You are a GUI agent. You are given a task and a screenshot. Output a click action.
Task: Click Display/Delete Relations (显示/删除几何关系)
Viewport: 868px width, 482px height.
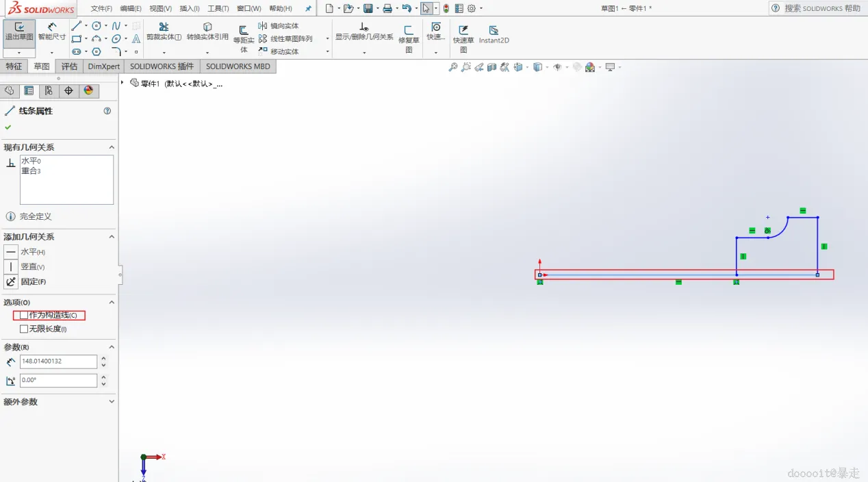[364, 31]
